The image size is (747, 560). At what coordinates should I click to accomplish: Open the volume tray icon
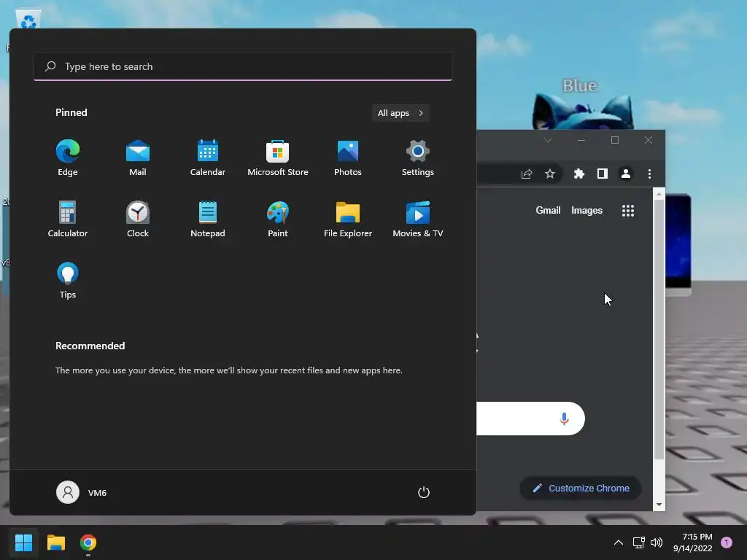pyautogui.click(x=657, y=542)
